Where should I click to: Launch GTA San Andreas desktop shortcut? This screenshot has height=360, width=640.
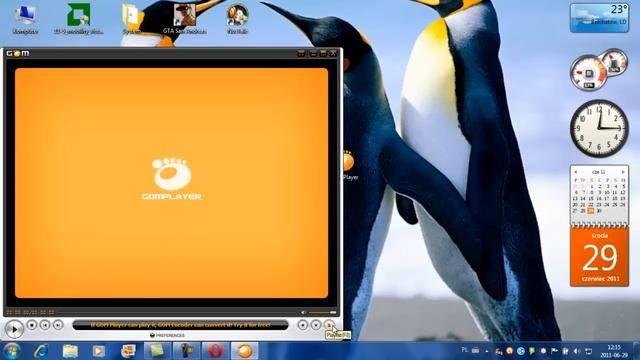click(184, 19)
